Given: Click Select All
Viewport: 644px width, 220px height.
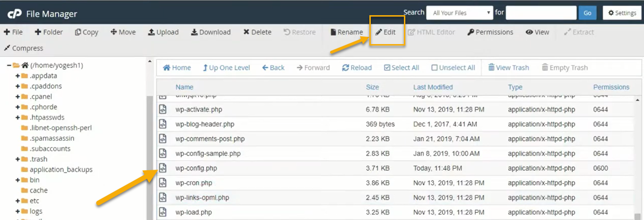Looking at the screenshot, I should pyautogui.click(x=402, y=68).
